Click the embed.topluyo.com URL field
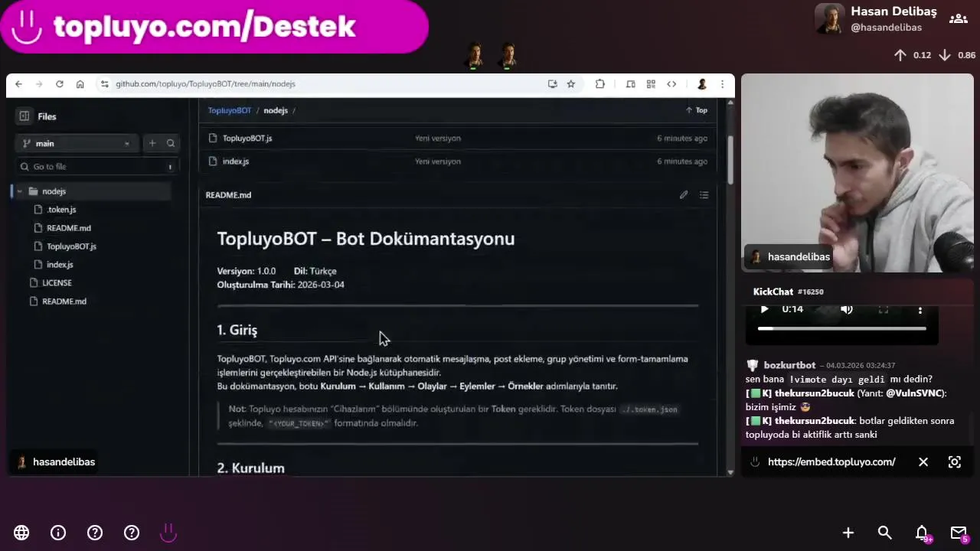Image resolution: width=980 pixels, height=551 pixels. point(831,462)
